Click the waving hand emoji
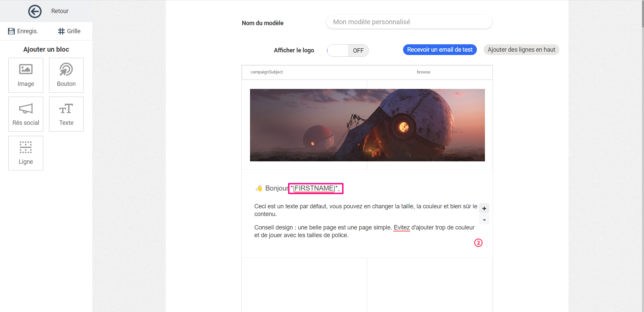This screenshot has width=644, height=312. pos(259,188)
